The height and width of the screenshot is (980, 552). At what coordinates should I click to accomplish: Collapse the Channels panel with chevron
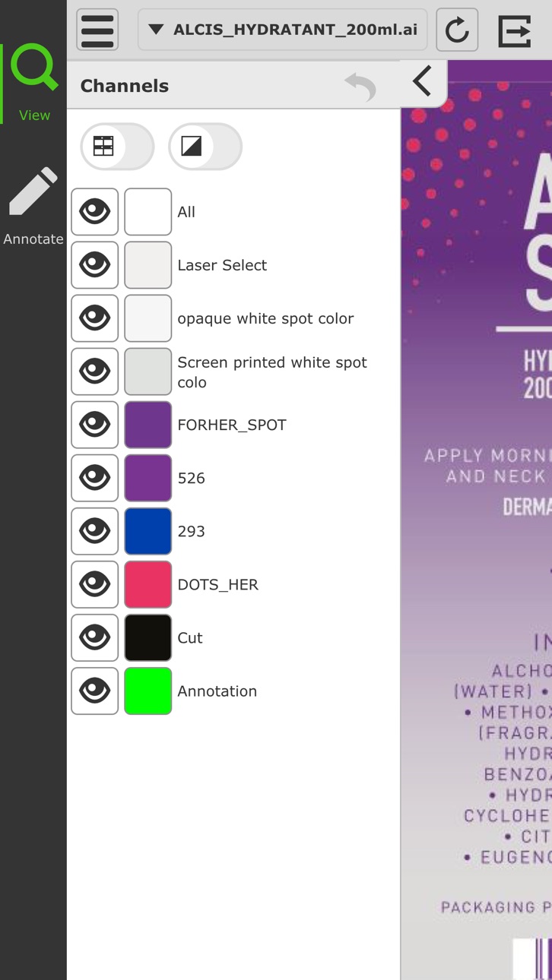(x=423, y=81)
